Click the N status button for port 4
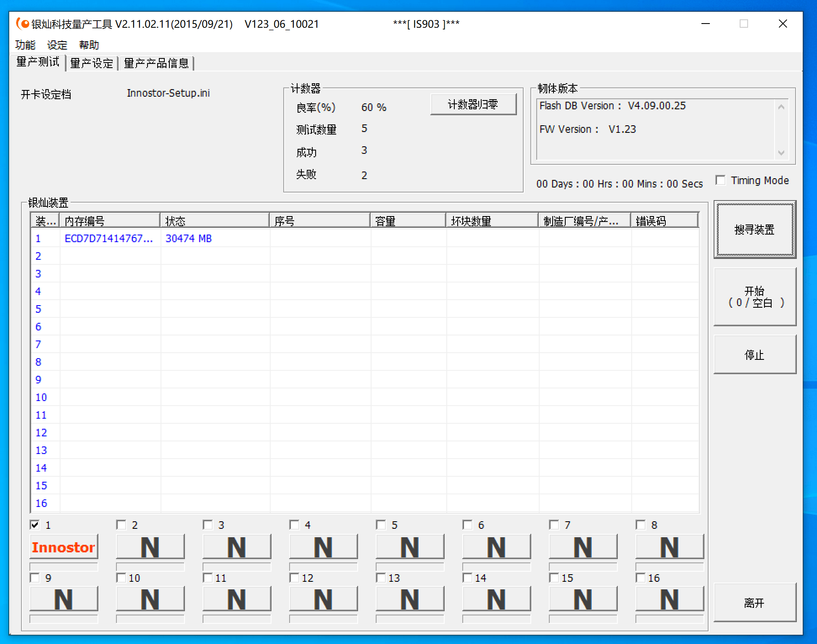This screenshot has height=644, width=817. (323, 547)
